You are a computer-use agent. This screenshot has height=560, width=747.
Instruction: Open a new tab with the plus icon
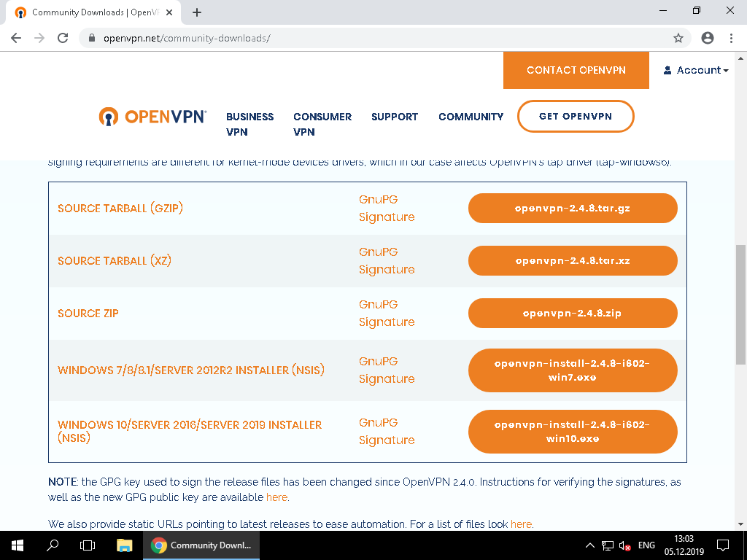tap(197, 12)
